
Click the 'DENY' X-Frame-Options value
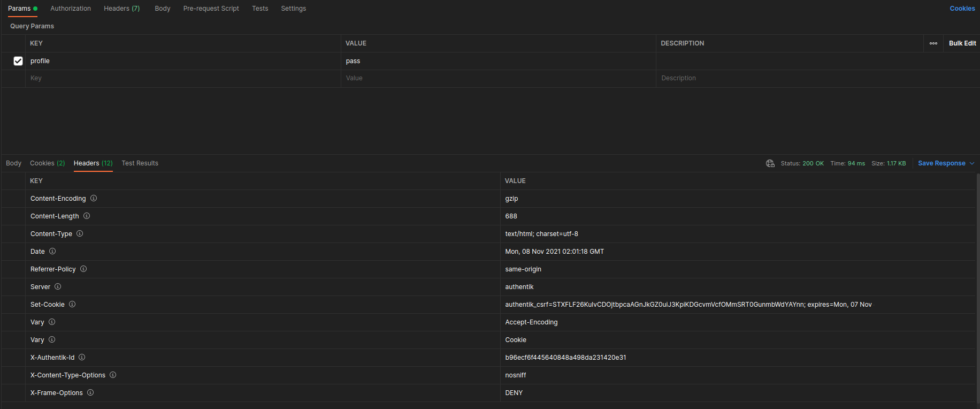514,393
